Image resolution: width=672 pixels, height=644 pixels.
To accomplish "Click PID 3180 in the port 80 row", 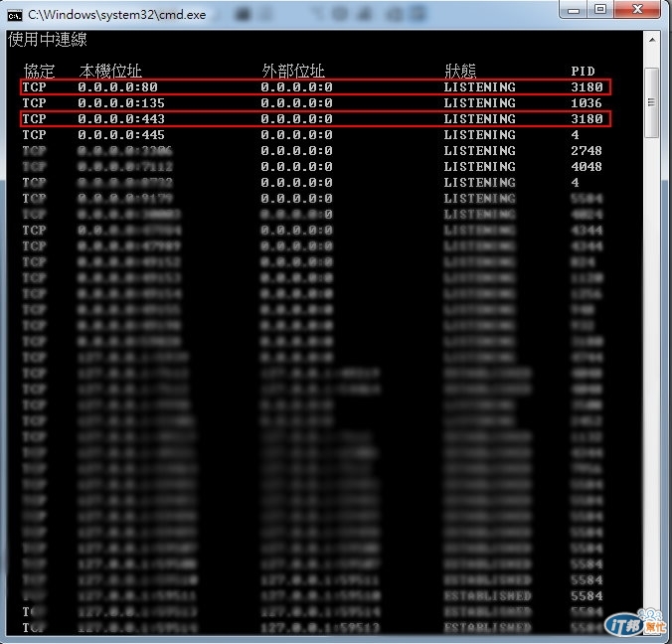I will [587, 87].
